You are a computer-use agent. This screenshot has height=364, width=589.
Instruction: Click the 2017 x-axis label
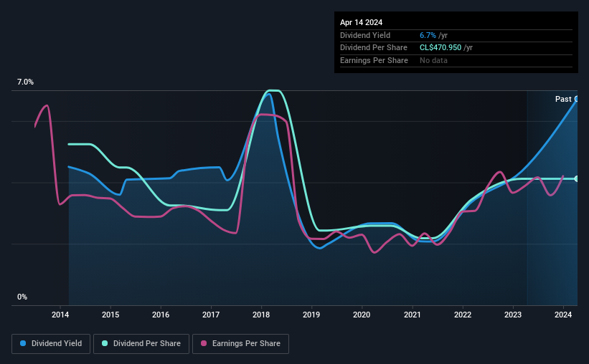[211, 315]
